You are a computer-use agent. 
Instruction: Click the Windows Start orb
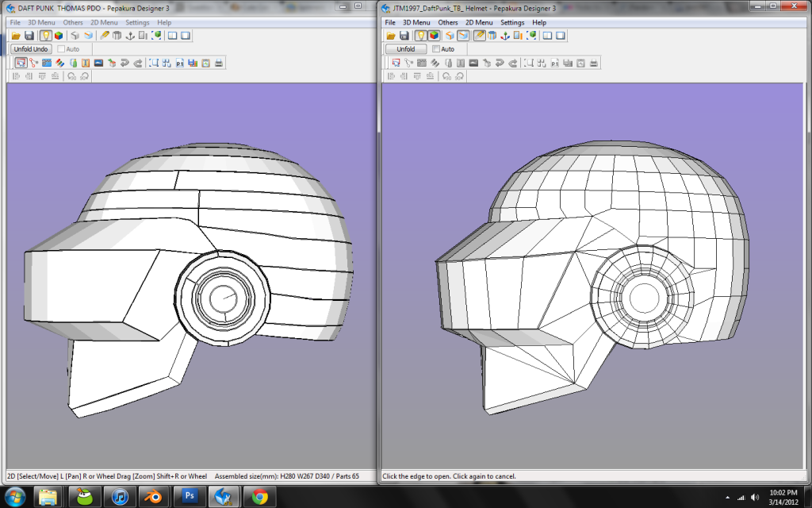coord(14,497)
